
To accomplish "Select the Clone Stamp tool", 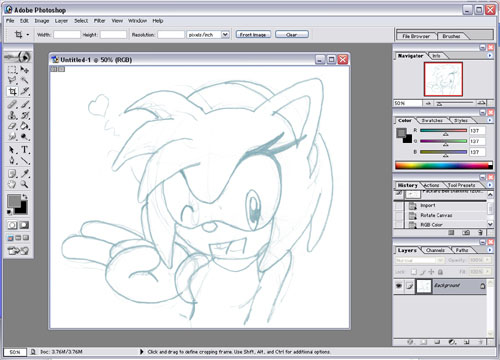I will (12, 115).
